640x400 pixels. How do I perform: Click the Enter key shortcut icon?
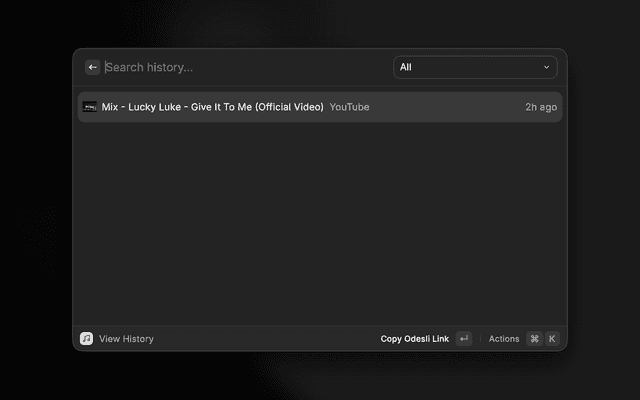[463, 339]
